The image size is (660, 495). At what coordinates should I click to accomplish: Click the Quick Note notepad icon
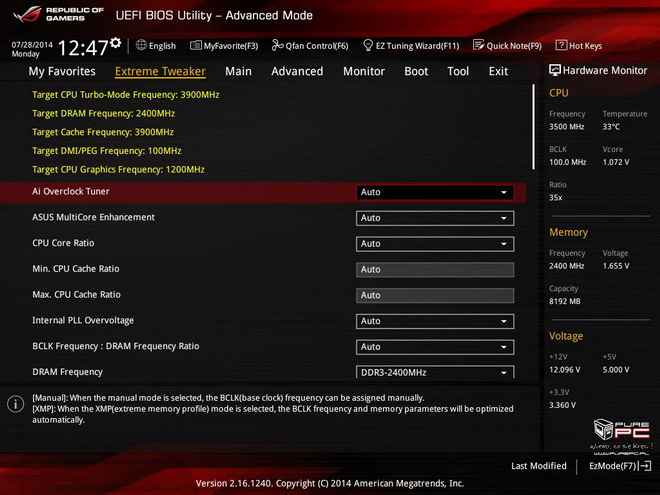[479, 45]
